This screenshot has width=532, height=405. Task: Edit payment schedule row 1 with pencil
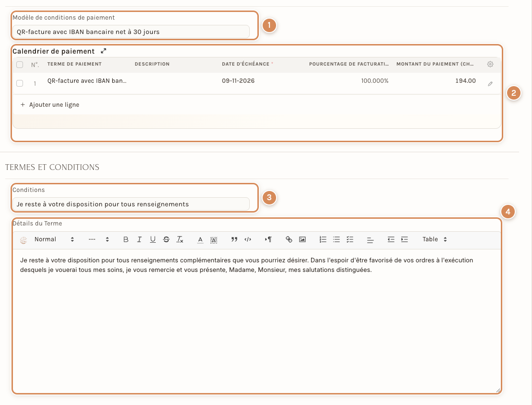point(490,83)
